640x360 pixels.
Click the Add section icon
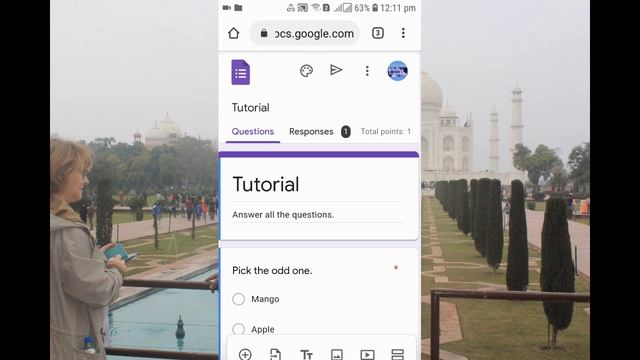(398, 354)
